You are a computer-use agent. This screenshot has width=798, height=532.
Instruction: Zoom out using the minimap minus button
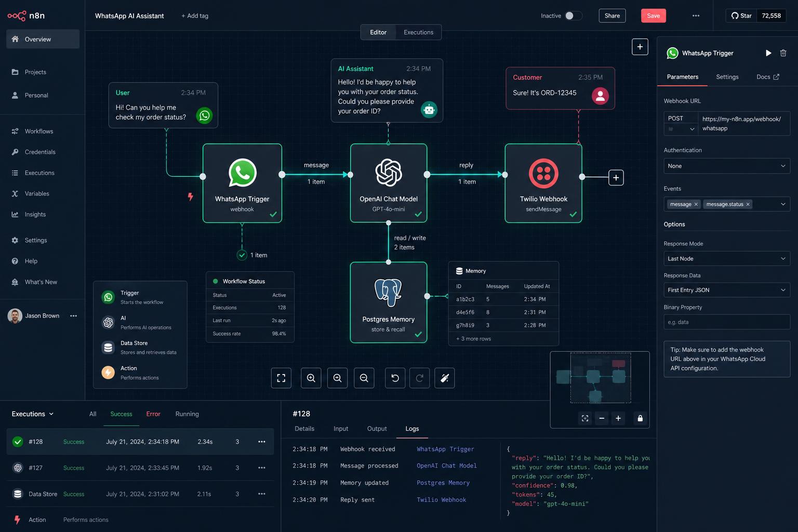click(602, 418)
